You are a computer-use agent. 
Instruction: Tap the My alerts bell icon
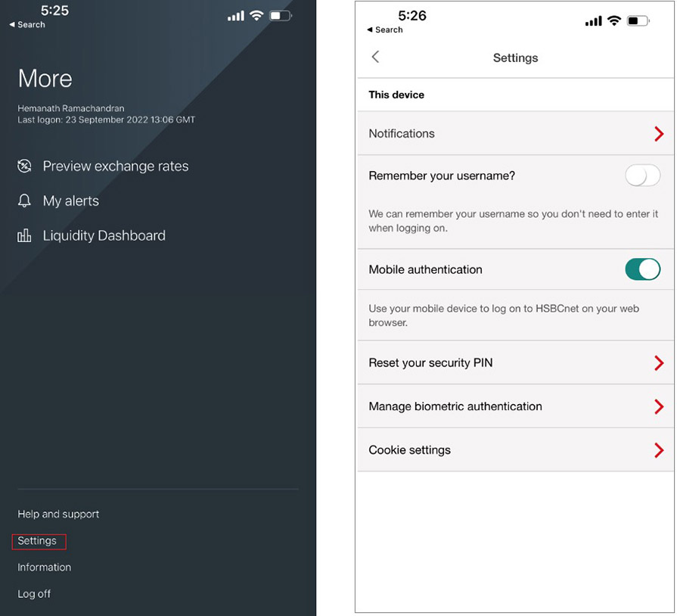[x=25, y=201]
